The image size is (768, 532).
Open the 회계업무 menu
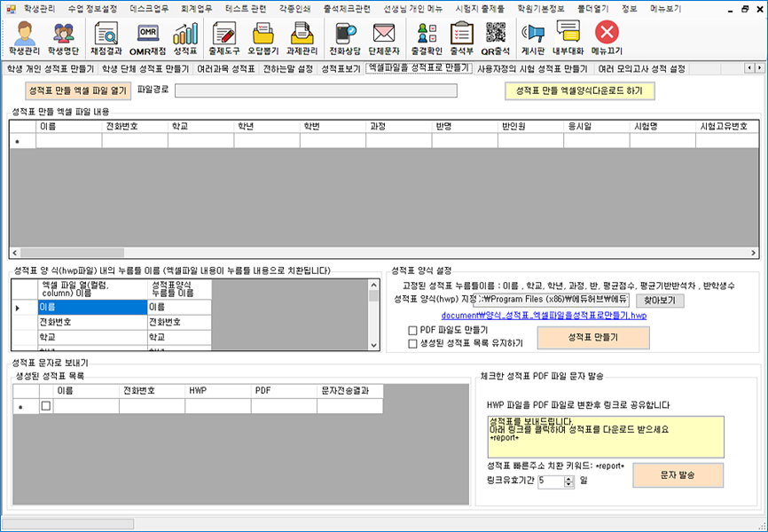pos(196,9)
